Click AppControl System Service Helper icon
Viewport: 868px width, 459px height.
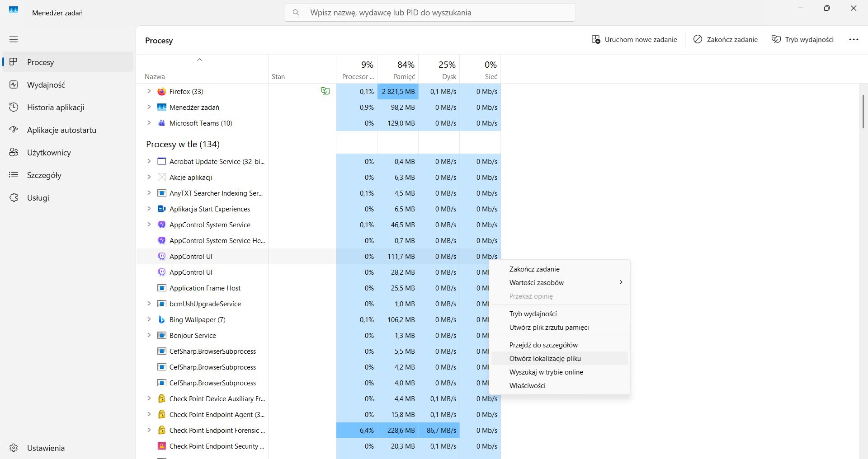161,240
